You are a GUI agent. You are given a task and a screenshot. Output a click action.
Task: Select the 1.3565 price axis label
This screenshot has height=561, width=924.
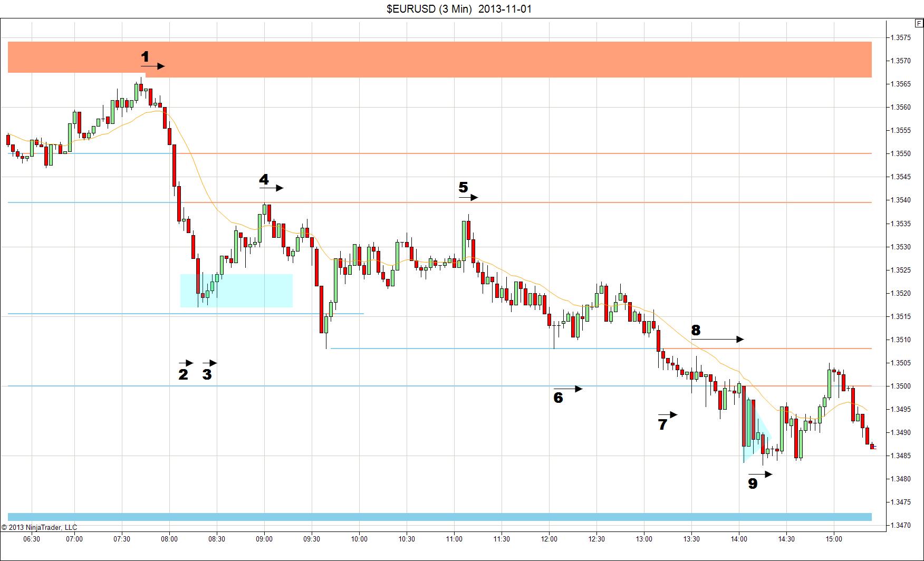coord(901,84)
